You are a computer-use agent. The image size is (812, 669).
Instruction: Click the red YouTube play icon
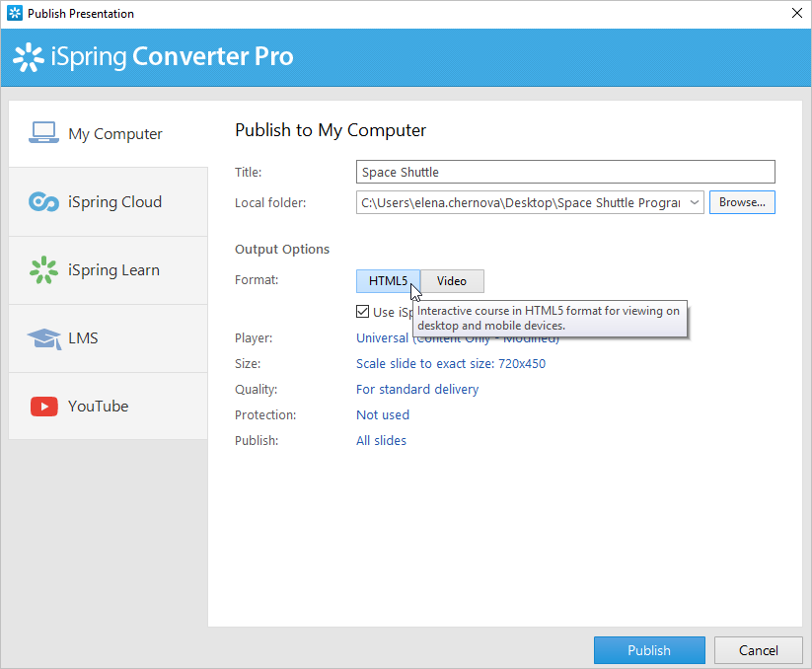[x=43, y=407]
